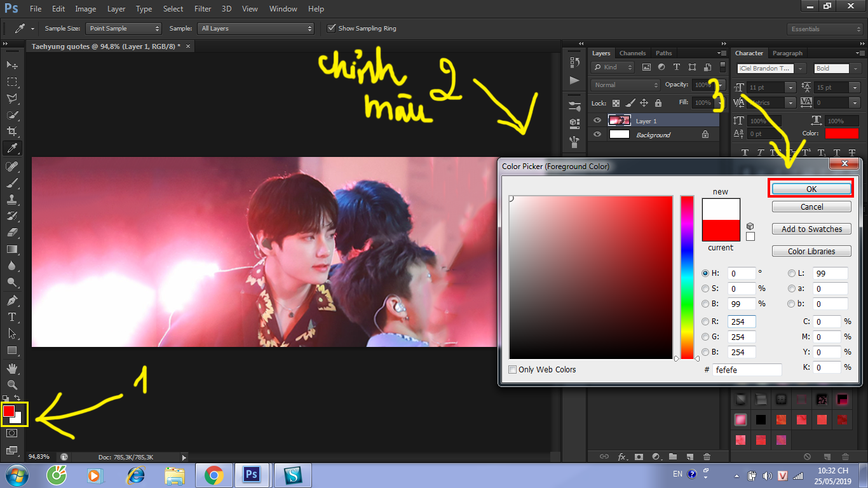Image resolution: width=868 pixels, height=488 pixels.
Task: Click the hex color input field
Action: [747, 370]
